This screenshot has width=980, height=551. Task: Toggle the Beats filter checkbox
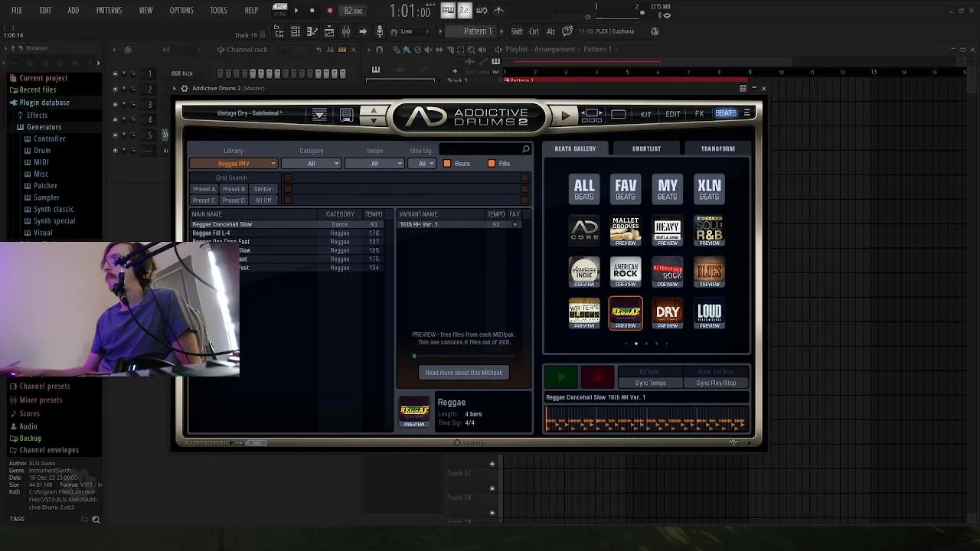(x=447, y=164)
